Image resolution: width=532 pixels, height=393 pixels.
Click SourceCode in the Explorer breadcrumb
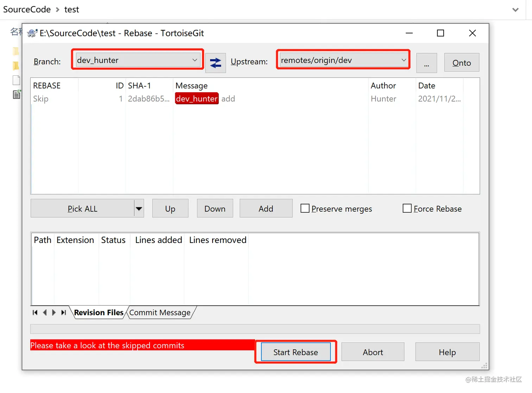(x=27, y=10)
